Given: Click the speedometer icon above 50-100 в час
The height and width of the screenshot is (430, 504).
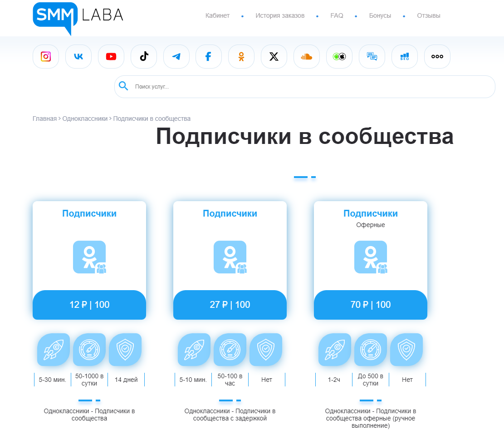Looking at the screenshot, I should [230, 350].
